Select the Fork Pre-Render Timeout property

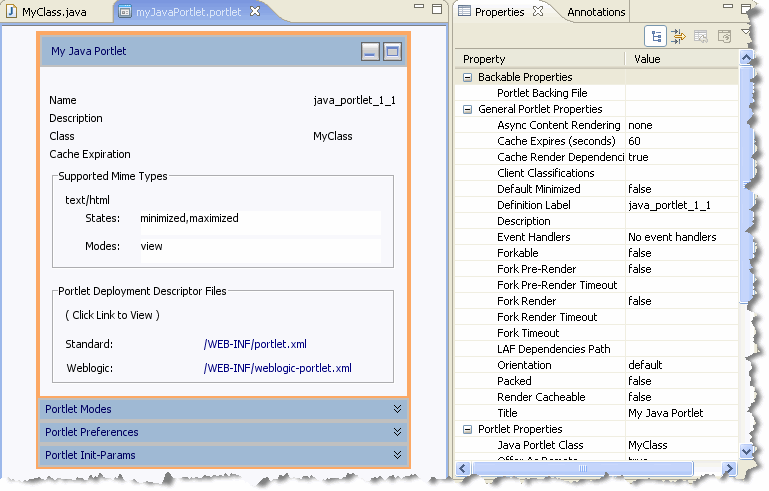click(x=557, y=285)
